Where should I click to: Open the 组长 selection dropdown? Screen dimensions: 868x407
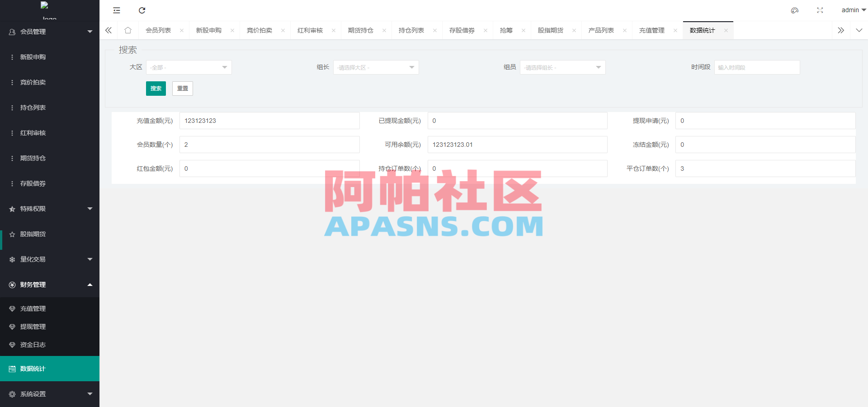(375, 67)
